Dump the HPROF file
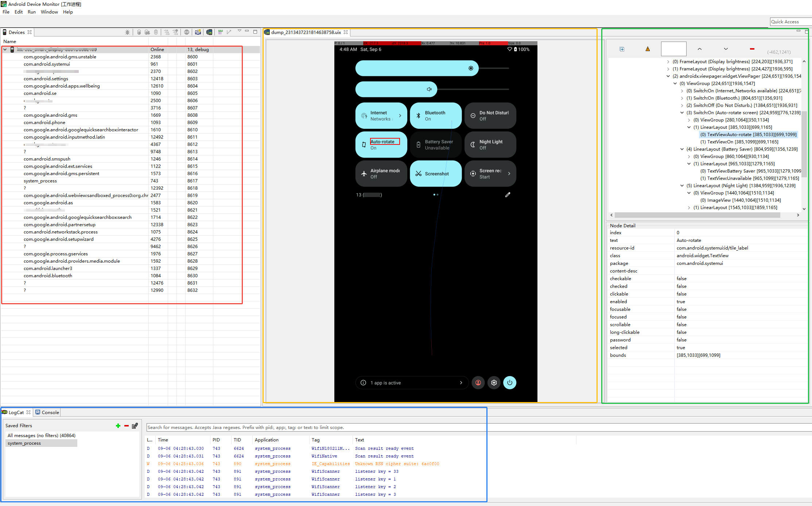Viewport: 812px width, 506px height. tap(147, 32)
